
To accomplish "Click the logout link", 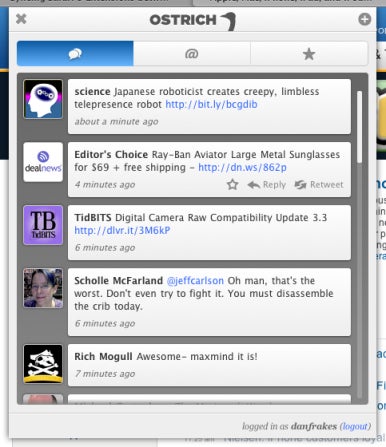I will [x=355, y=426].
